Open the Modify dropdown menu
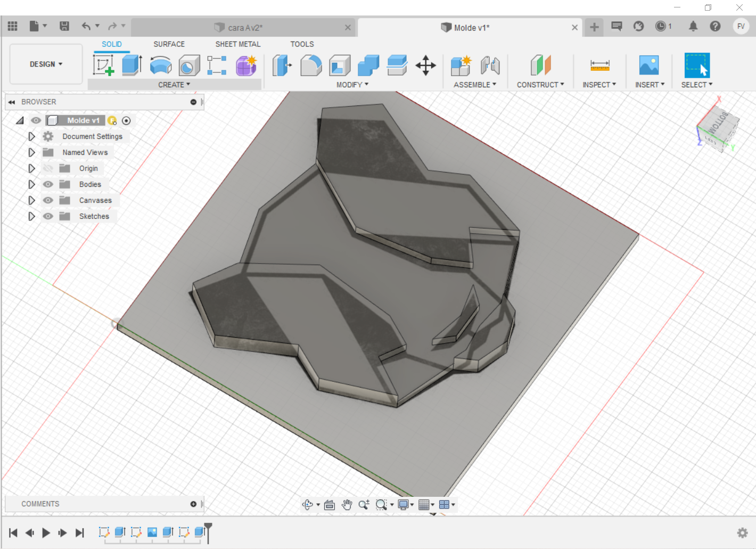 coord(351,84)
